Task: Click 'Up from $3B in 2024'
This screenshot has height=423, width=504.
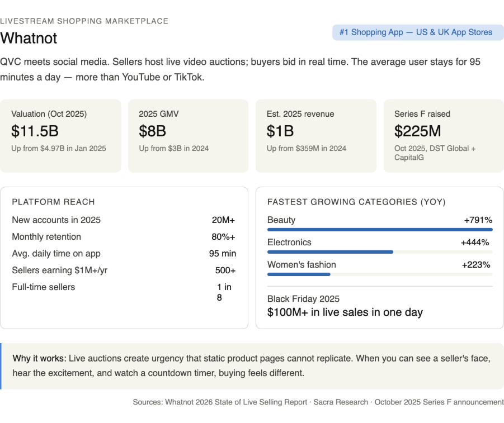Action: tap(174, 149)
